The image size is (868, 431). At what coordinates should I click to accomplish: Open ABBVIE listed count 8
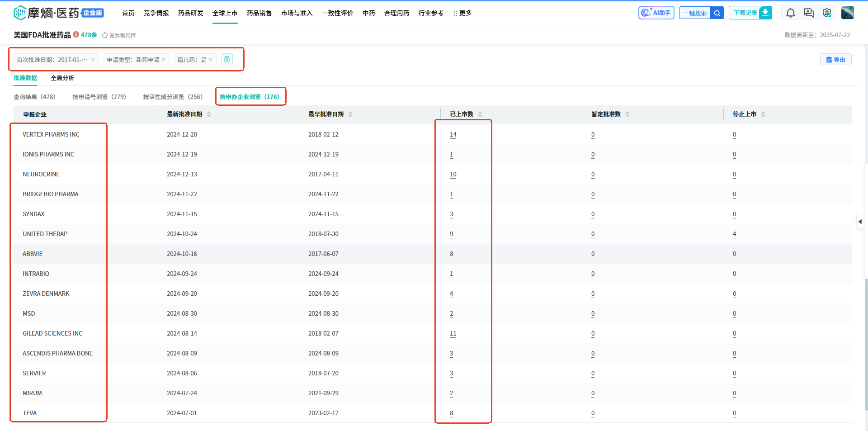click(x=451, y=254)
